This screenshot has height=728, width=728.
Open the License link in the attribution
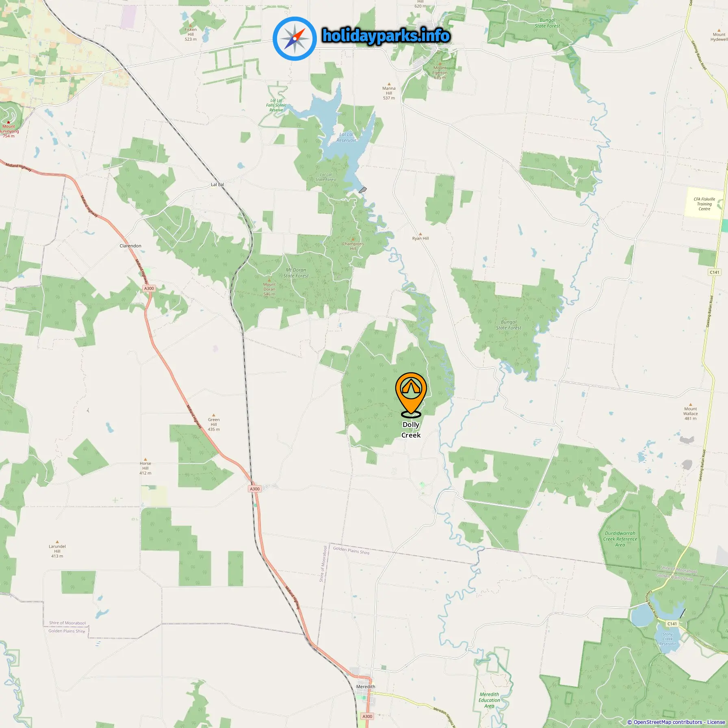pyautogui.click(x=716, y=722)
